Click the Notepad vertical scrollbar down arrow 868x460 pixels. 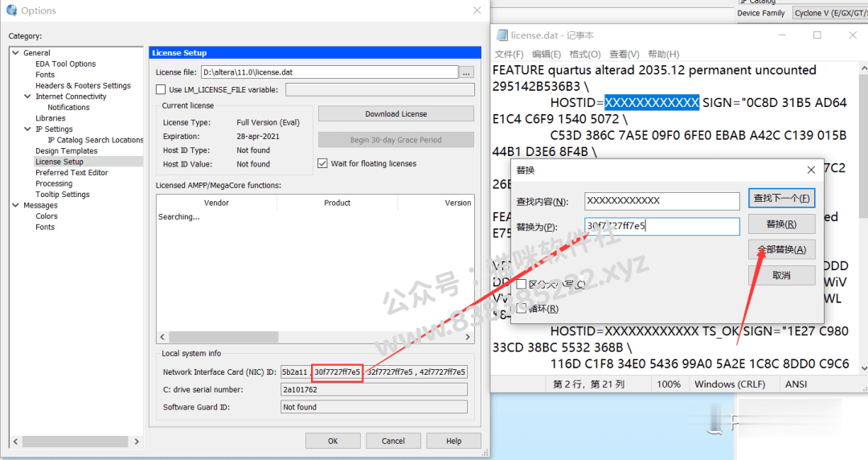863,368
